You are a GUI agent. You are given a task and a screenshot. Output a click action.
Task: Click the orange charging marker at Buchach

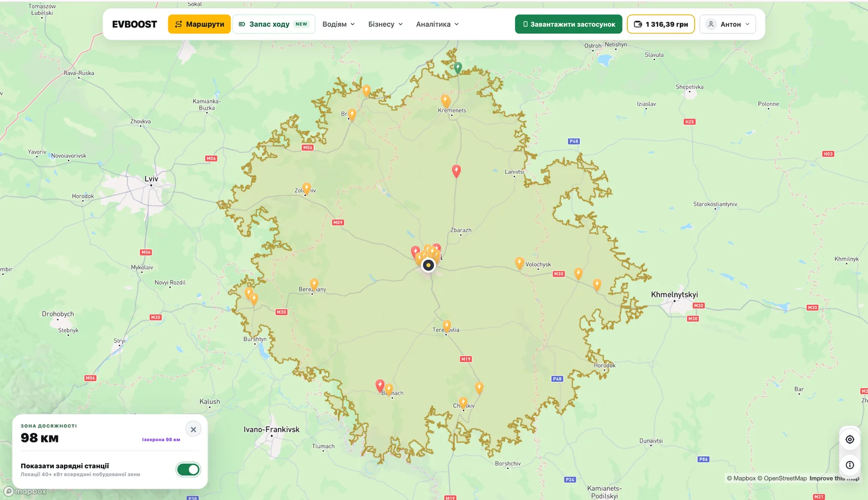point(388,389)
